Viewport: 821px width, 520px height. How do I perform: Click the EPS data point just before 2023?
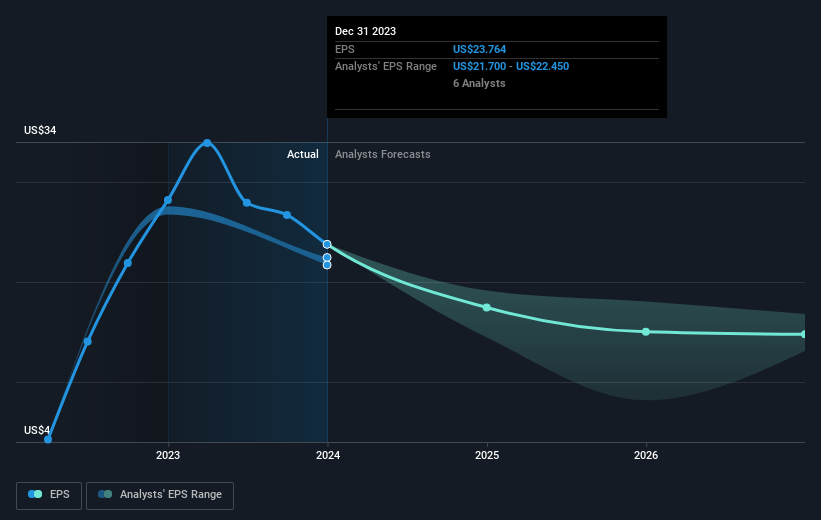point(128,263)
